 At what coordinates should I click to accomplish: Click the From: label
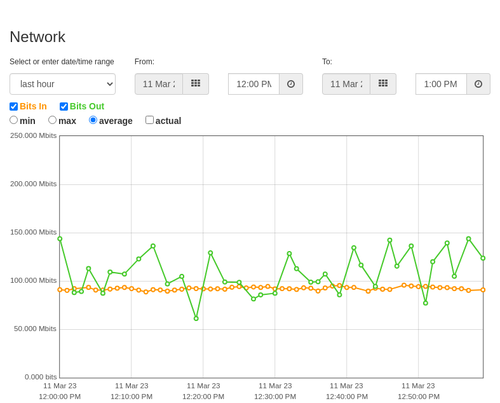[x=144, y=62]
